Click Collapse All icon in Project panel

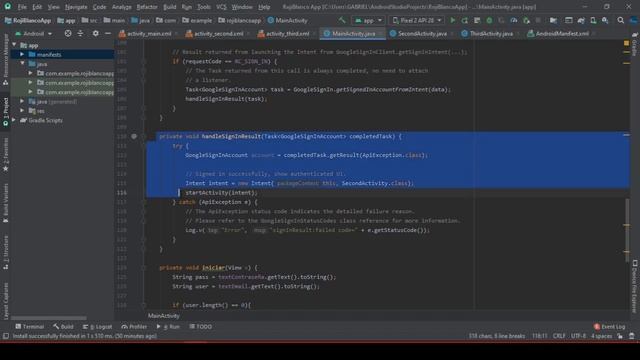(x=80, y=33)
